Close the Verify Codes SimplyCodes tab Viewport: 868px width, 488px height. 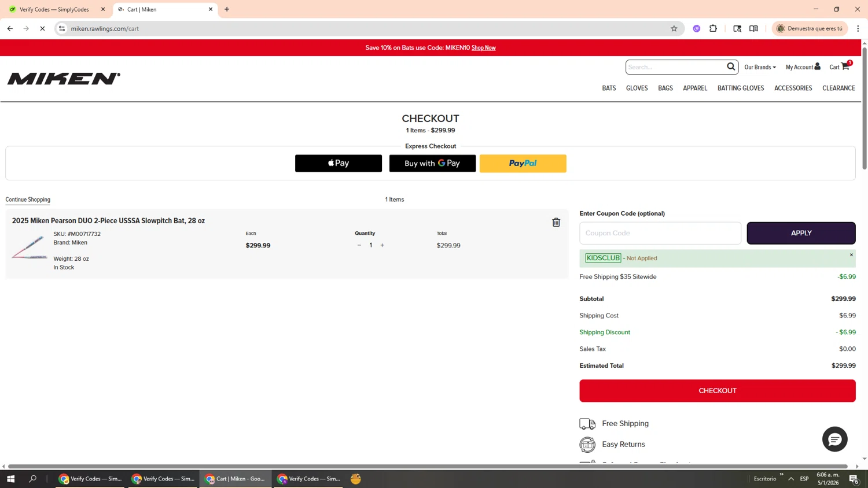coord(103,9)
